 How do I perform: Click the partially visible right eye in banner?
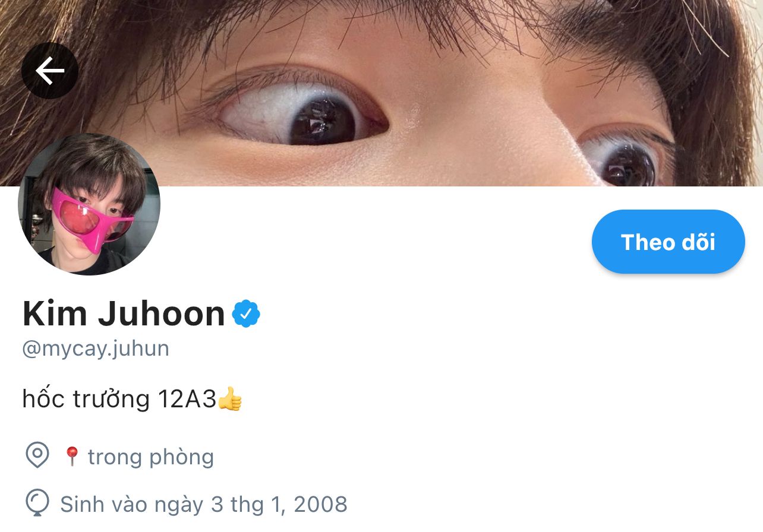[624, 159]
